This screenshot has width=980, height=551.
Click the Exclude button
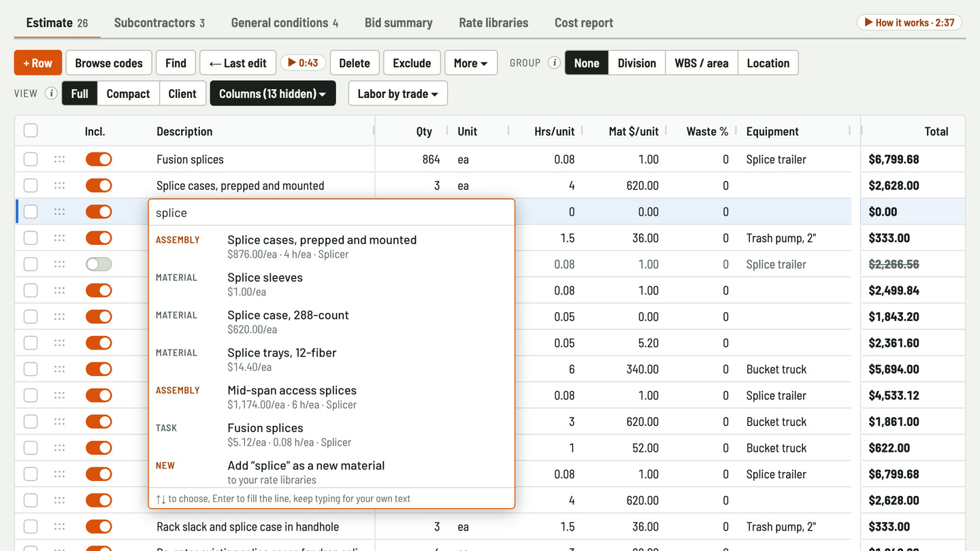point(412,63)
